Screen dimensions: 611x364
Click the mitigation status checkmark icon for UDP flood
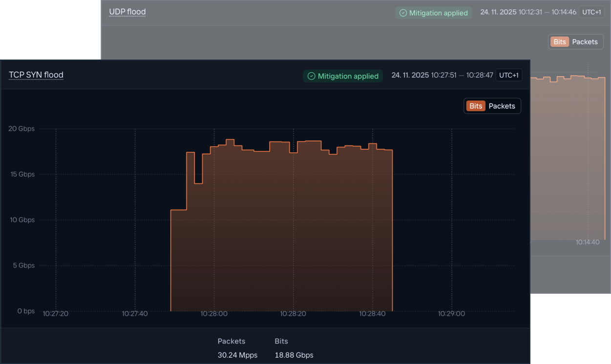(404, 13)
